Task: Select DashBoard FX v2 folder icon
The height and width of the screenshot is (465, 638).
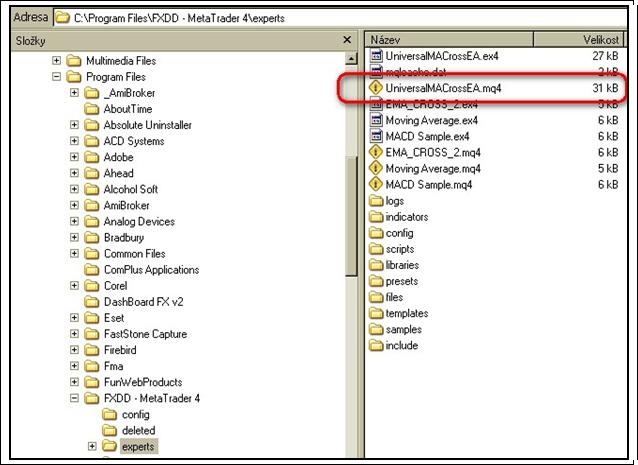Action: 92,301
